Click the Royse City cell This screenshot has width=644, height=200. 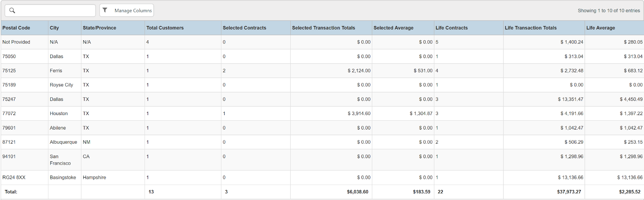pyautogui.click(x=62, y=85)
